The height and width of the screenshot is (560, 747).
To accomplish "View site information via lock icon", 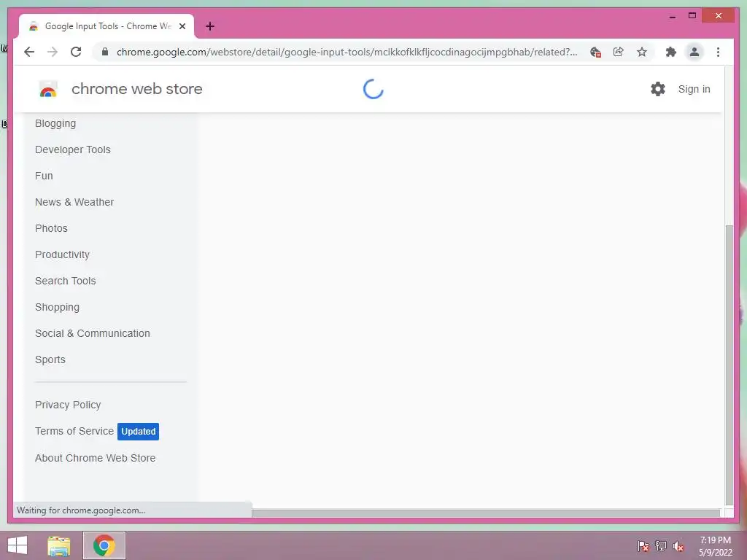I will (105, 52).
